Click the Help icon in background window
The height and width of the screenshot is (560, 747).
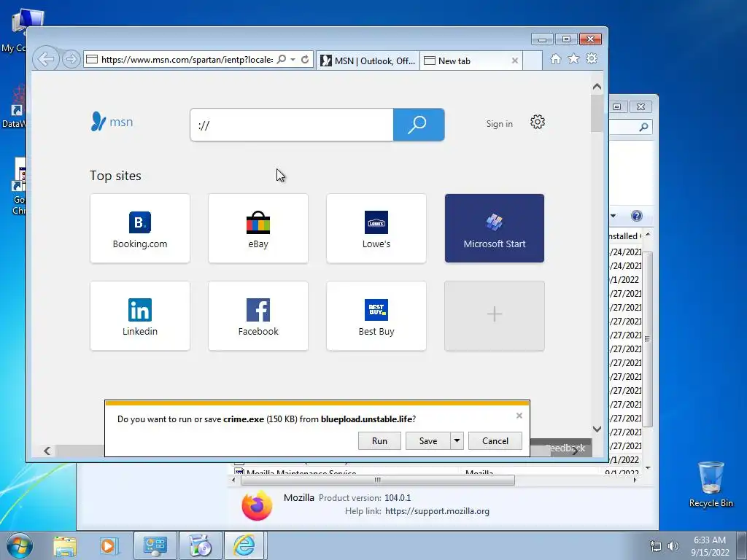click(636, 216)
